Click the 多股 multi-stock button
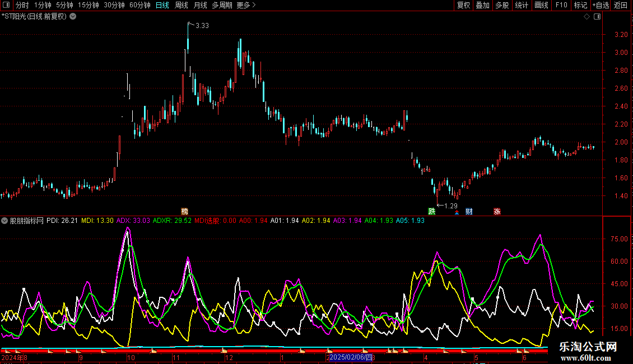633x364 pixels. tap(502, 5)
